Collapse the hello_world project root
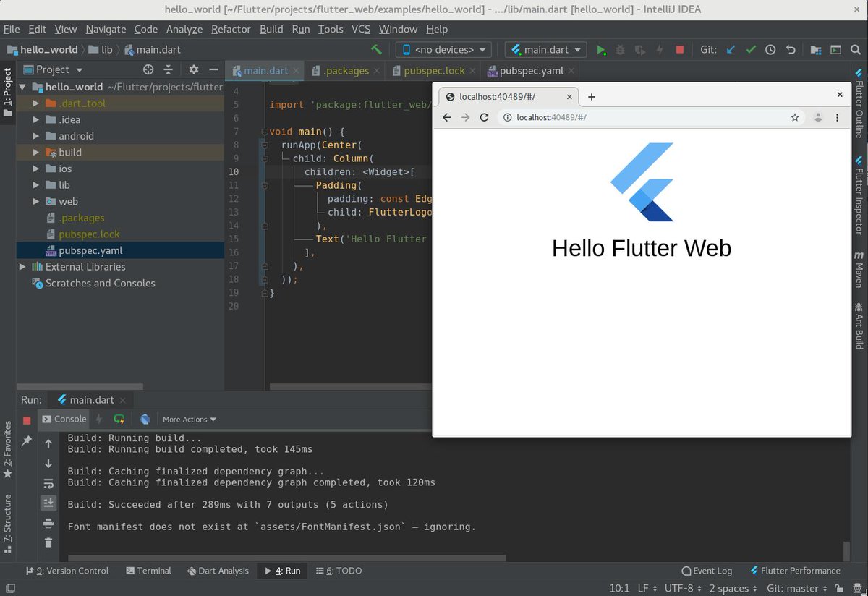The width and height of the screenshot is (868, 596). tap(22, 87)
